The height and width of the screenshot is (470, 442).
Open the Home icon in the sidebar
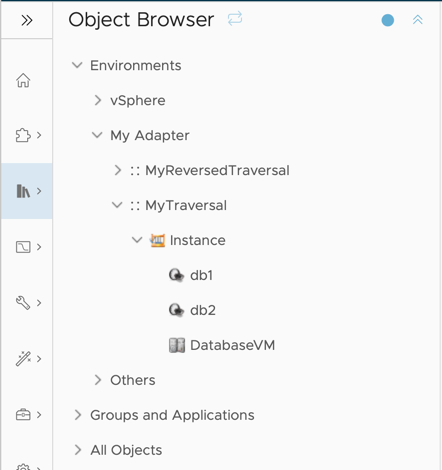point(23,80)
